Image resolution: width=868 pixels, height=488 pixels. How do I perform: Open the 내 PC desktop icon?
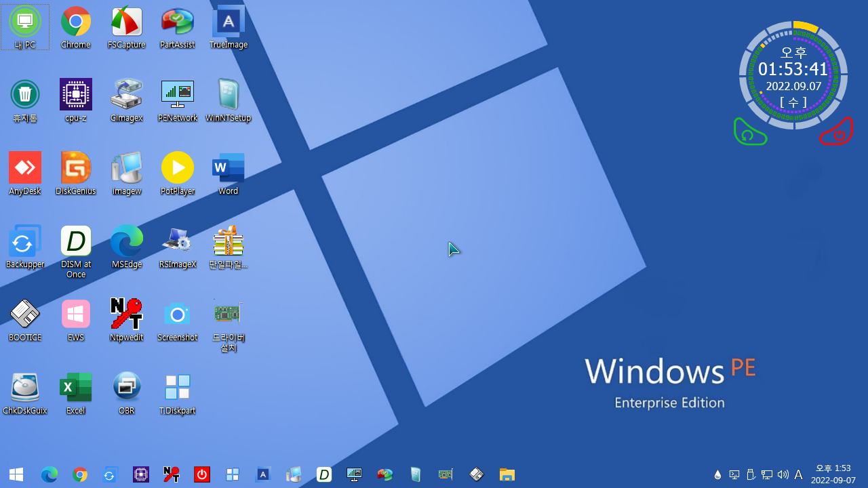(x=25, y=27)
